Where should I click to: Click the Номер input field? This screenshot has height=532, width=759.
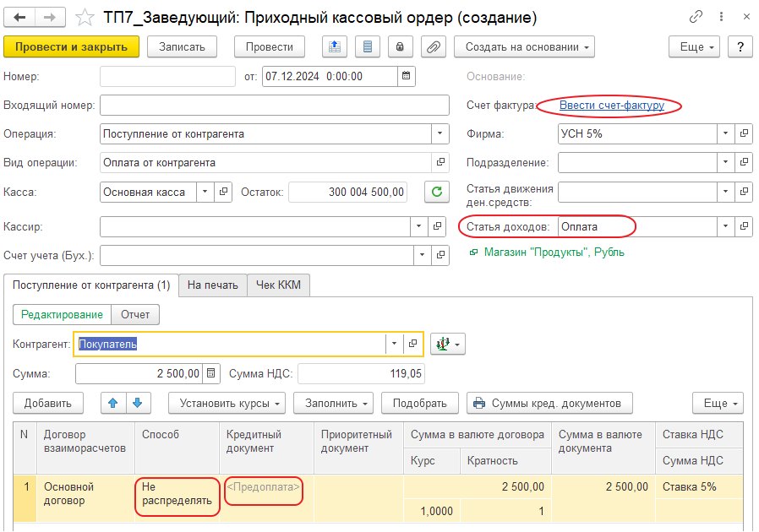(x=167, y=76)
